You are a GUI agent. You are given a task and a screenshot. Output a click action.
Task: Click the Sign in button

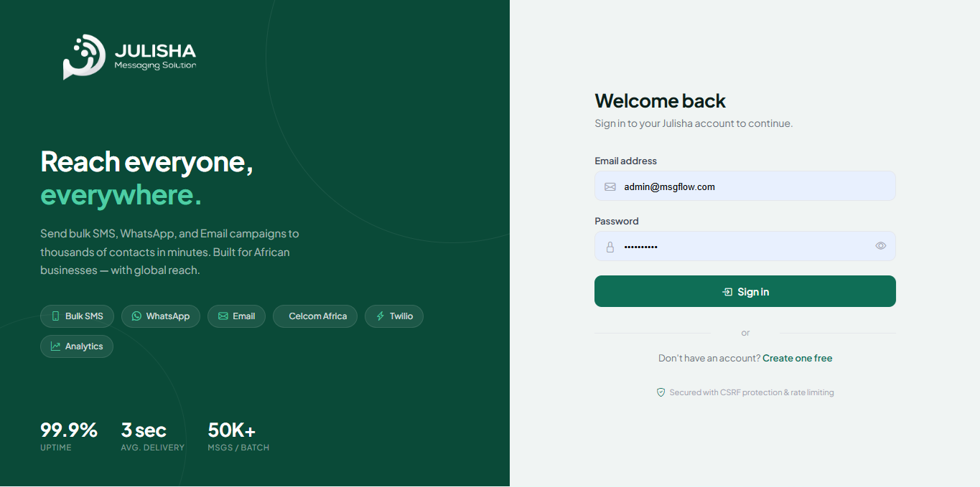pyautogui.click(x=745, y=291)
